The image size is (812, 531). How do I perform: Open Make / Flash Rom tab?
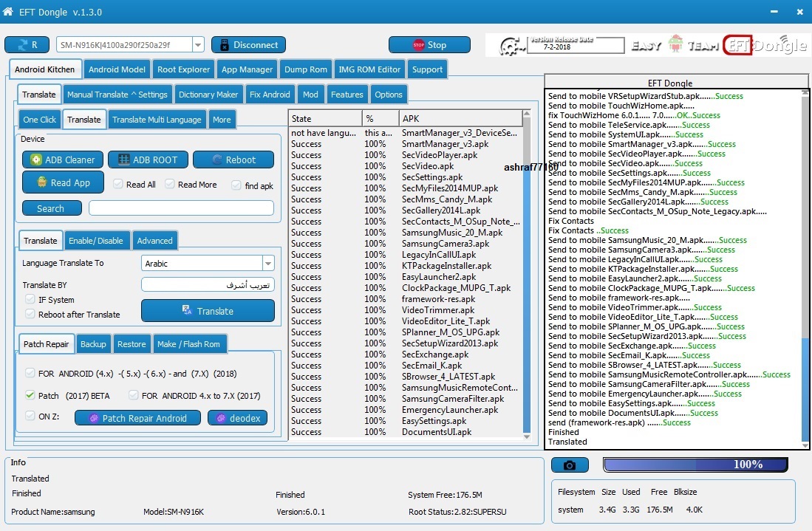point(188,344)
